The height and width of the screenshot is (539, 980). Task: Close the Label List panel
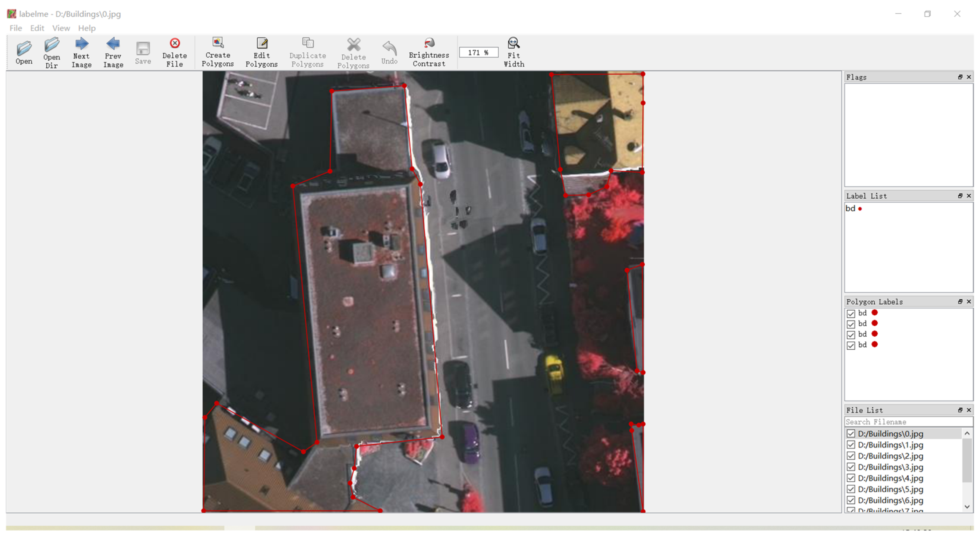click(969, 196)
